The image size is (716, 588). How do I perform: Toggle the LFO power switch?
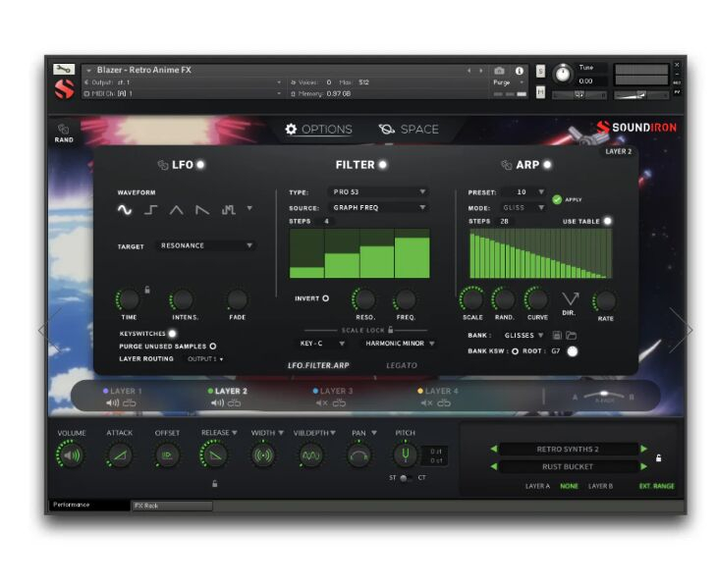(200, 165)
